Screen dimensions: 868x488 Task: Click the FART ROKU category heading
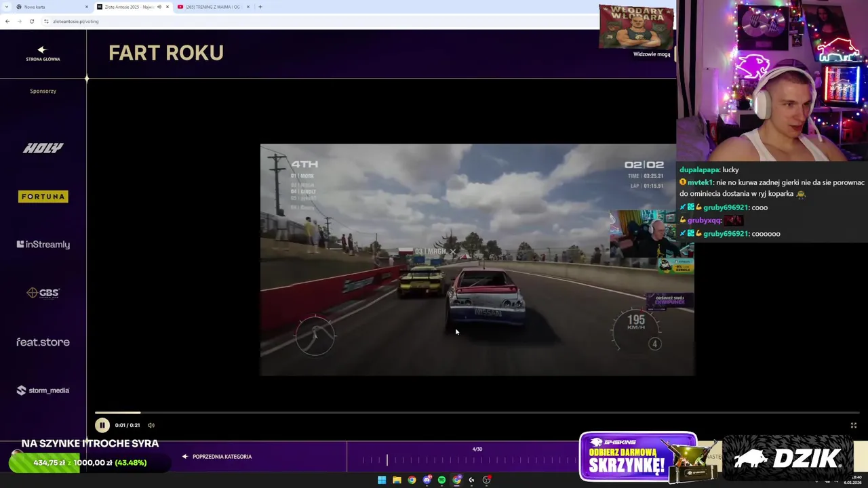166,53
